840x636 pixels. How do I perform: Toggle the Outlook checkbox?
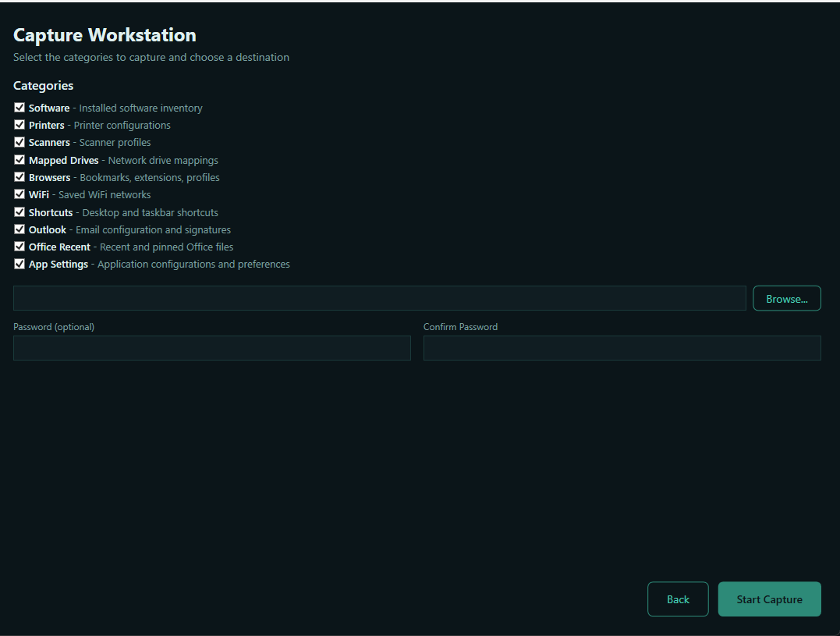19,229
